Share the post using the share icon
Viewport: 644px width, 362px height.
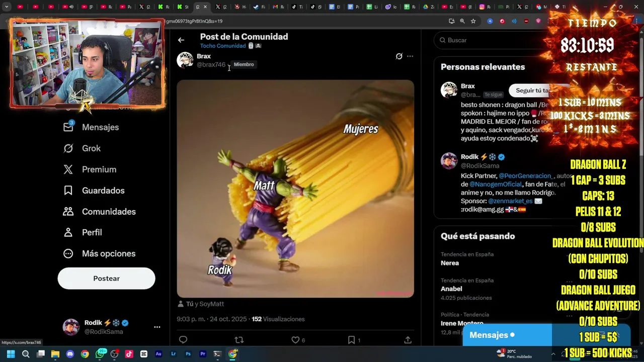tap(408, 340)
